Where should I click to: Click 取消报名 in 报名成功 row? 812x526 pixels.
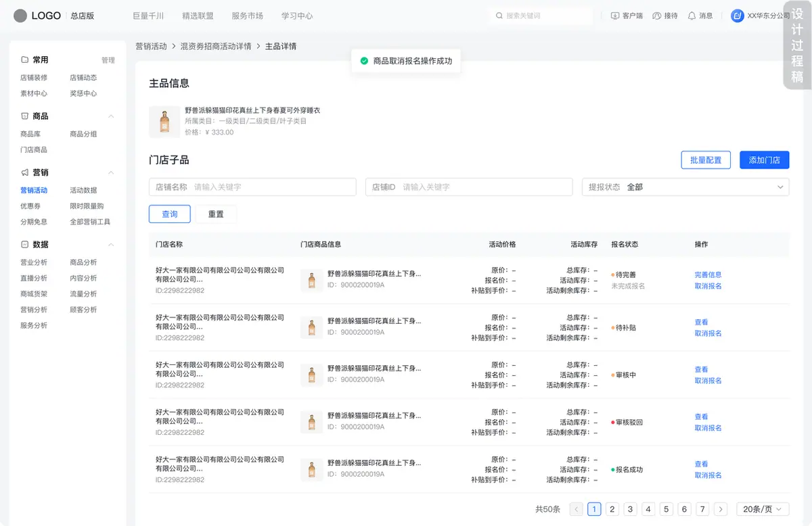708,475
